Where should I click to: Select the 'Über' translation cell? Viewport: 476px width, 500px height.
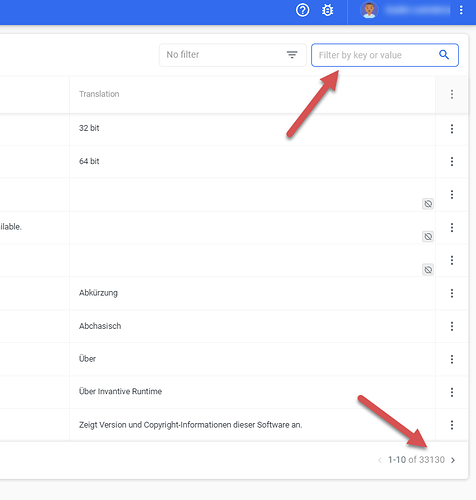(252, 359)
